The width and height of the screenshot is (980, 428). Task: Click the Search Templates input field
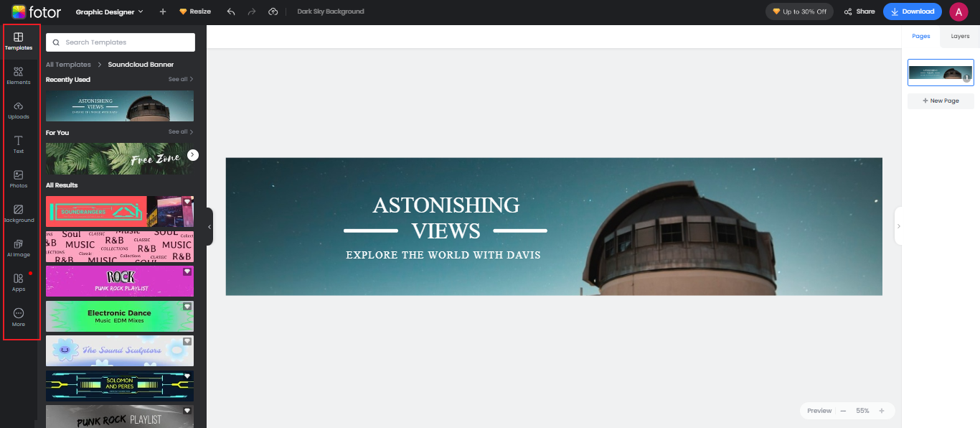(119, 42)
